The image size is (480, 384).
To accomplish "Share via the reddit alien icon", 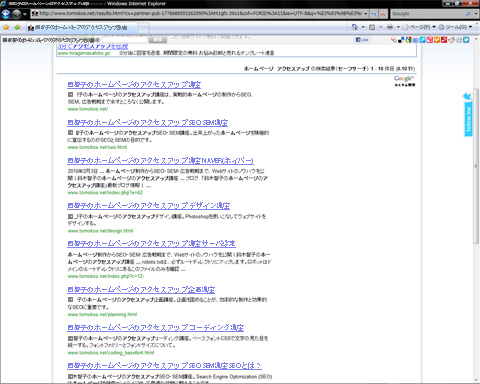I will click(452, 40).
